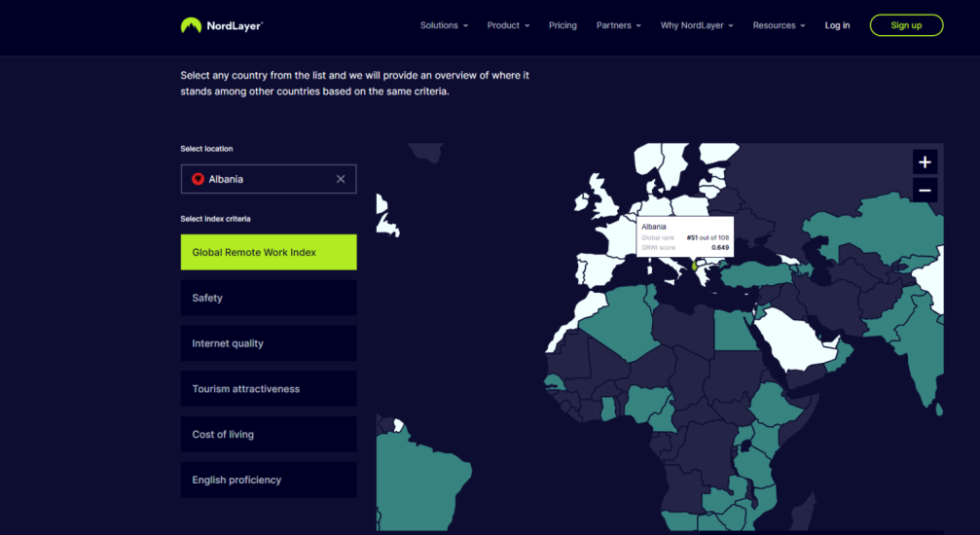Expand the Resources menu

tap(779, 25)
